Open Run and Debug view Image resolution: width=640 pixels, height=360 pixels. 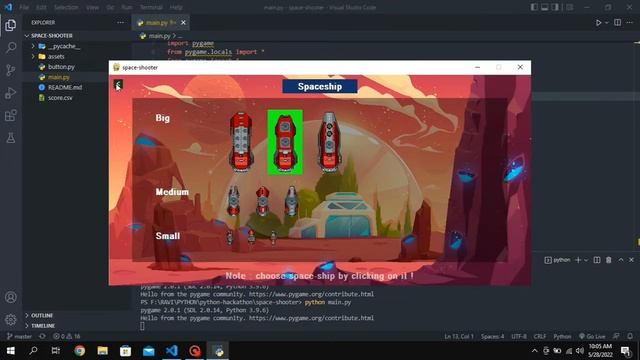coord(11,93)
